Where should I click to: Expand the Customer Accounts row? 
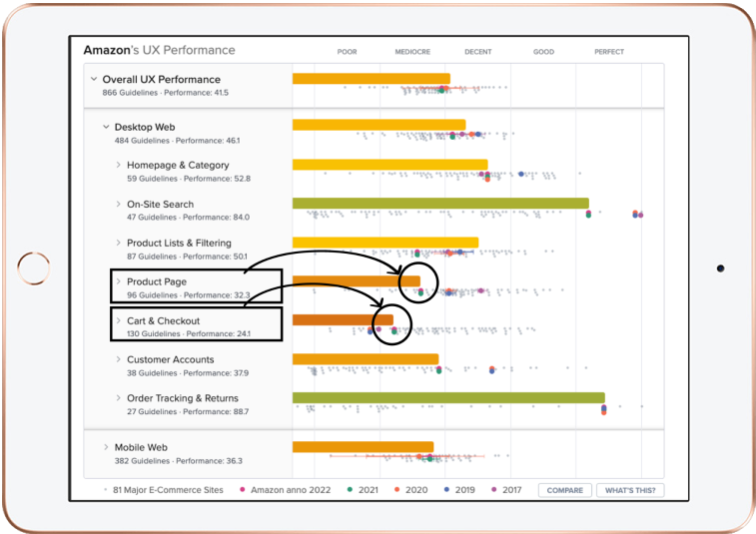(x=118, y=359)
